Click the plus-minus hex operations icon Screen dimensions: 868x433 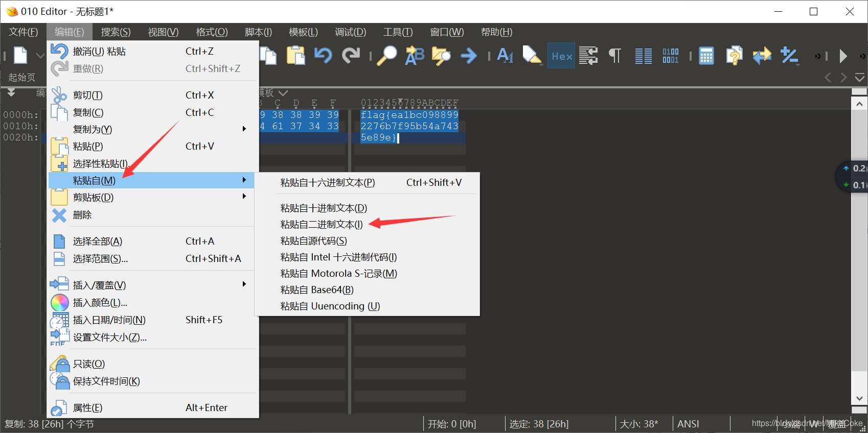pyautogui.click(x=789, y=56)
